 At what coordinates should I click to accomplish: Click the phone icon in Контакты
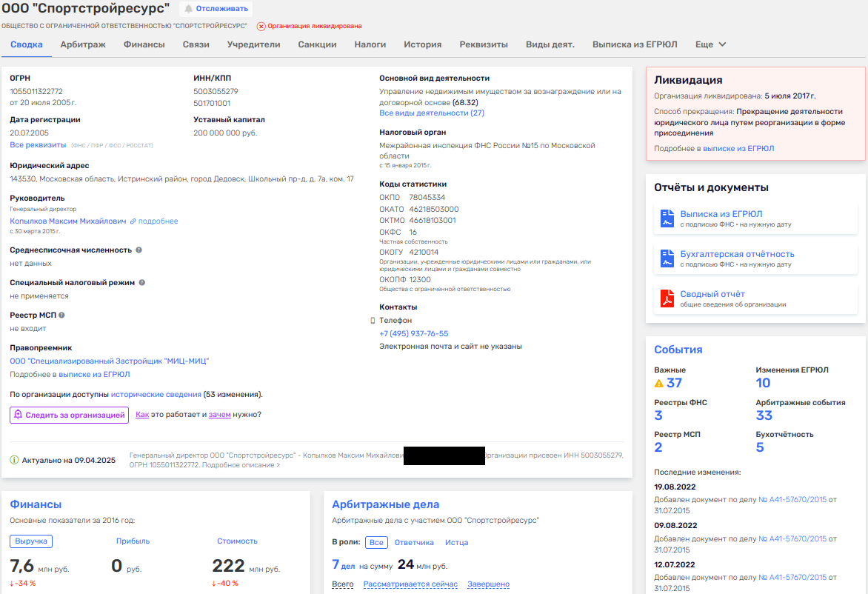[x=373, y=321]
